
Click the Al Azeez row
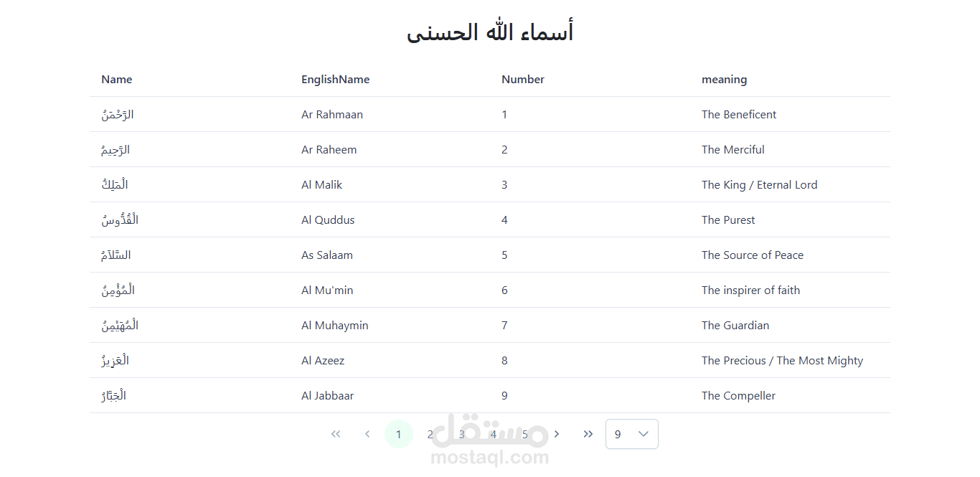pyautogui.click(x=490, y=361)
